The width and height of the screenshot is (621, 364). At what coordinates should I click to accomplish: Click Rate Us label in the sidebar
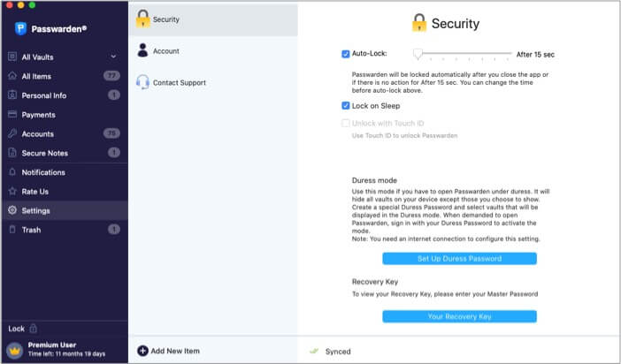coord(34,192)
